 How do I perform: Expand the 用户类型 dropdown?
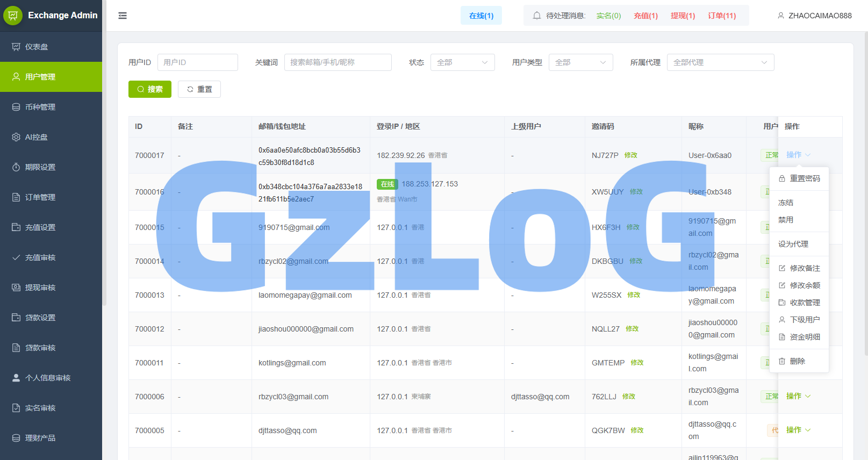click(581, 62)
